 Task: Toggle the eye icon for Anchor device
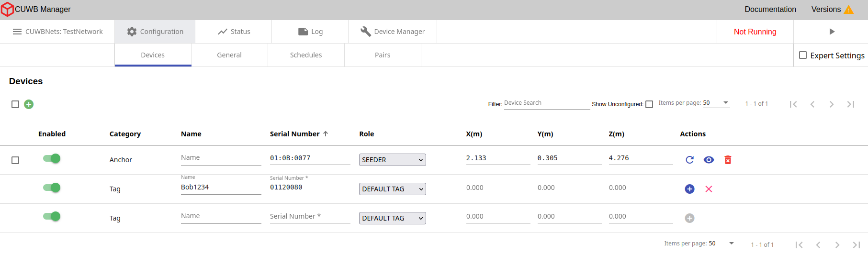click(709, 160)
